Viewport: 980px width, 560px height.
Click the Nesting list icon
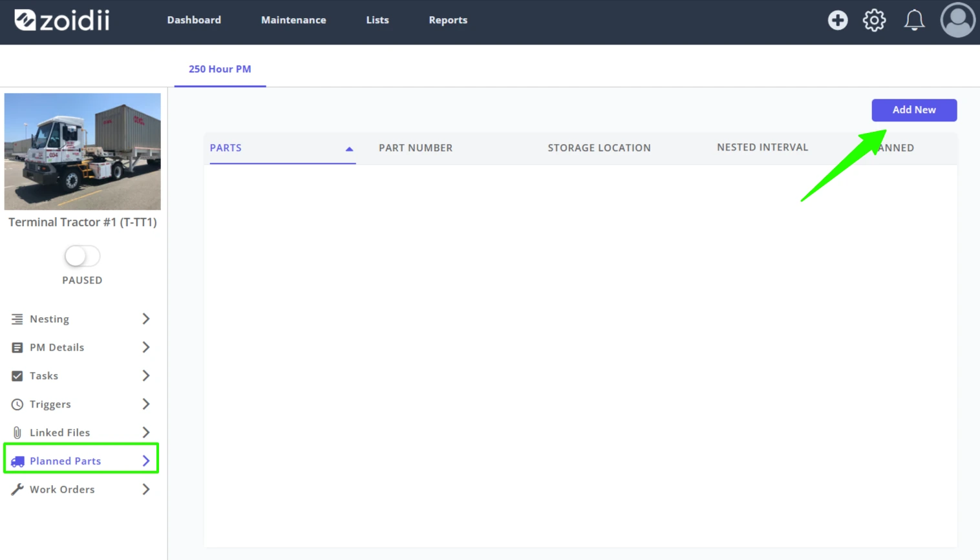click(x=17, y=319)
